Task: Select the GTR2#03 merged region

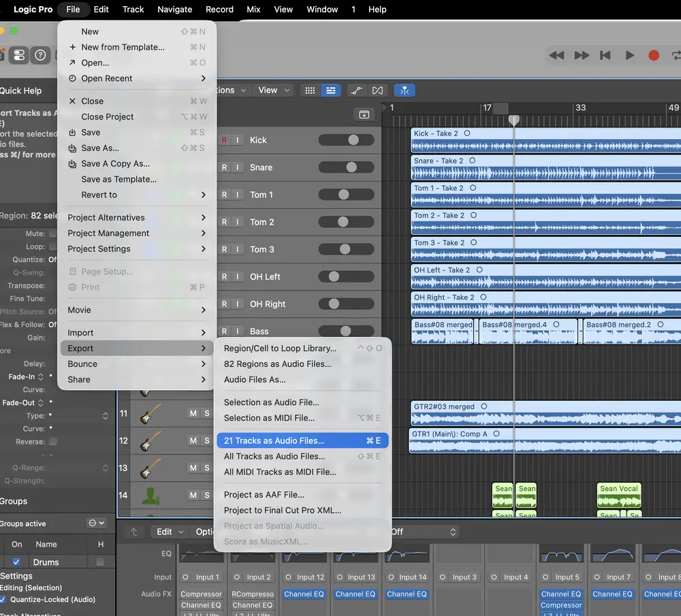Action: [x=545, y=414]
